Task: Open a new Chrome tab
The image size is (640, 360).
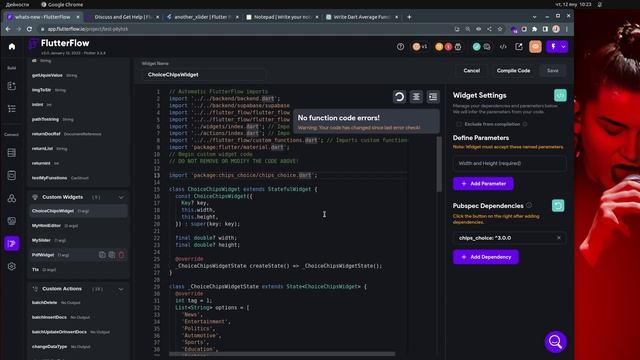Action: (409, 17)
